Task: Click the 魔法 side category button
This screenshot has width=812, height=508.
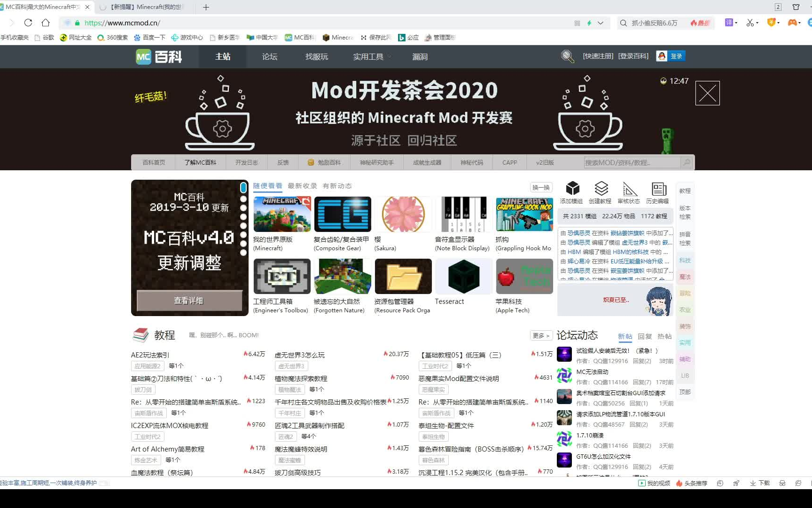Action: point(685,277)
